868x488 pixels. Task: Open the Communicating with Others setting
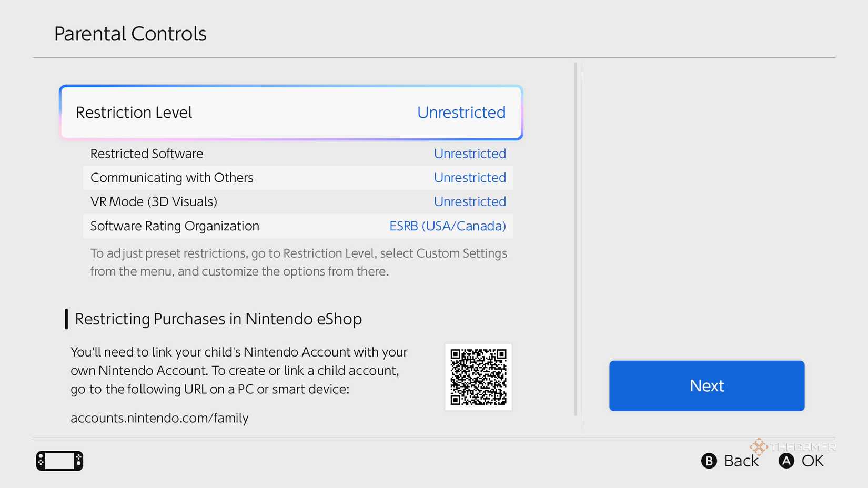pyautogui.click(x=298, y=177)
